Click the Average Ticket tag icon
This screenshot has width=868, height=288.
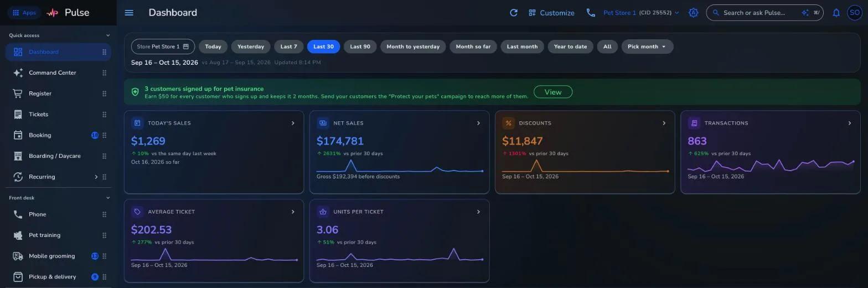click(137, 212)
